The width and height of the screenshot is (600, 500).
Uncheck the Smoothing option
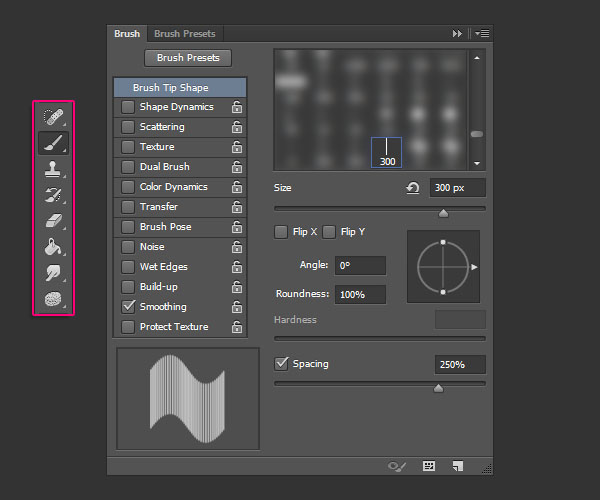click(128, 307)
